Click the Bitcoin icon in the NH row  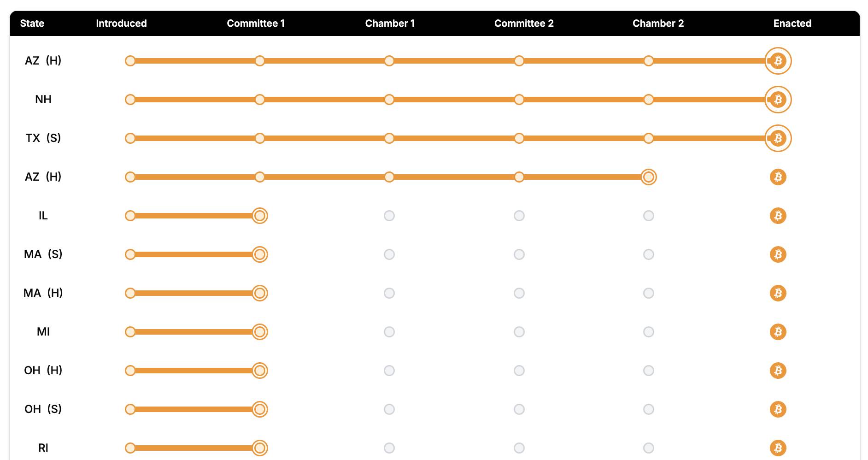pyautogui.click(x=778, y=100)
